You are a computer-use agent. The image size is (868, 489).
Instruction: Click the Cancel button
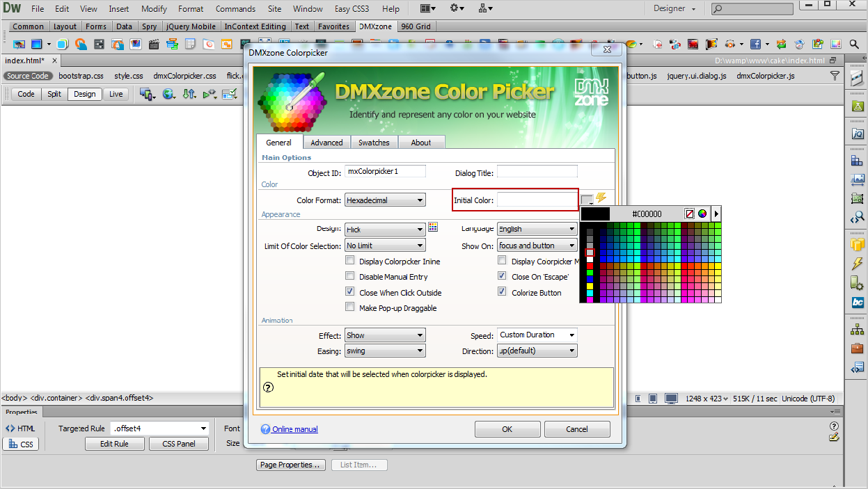click(x=577, y=429)
